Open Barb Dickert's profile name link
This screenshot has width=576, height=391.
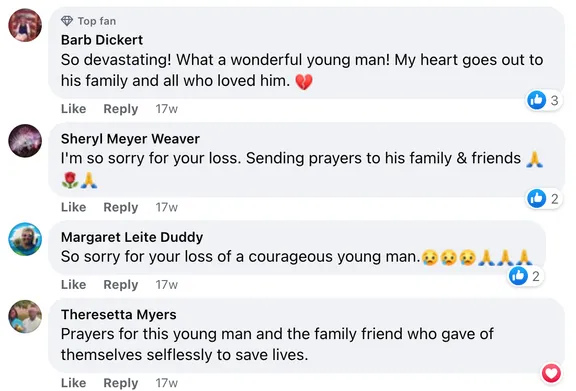(102, 40)
